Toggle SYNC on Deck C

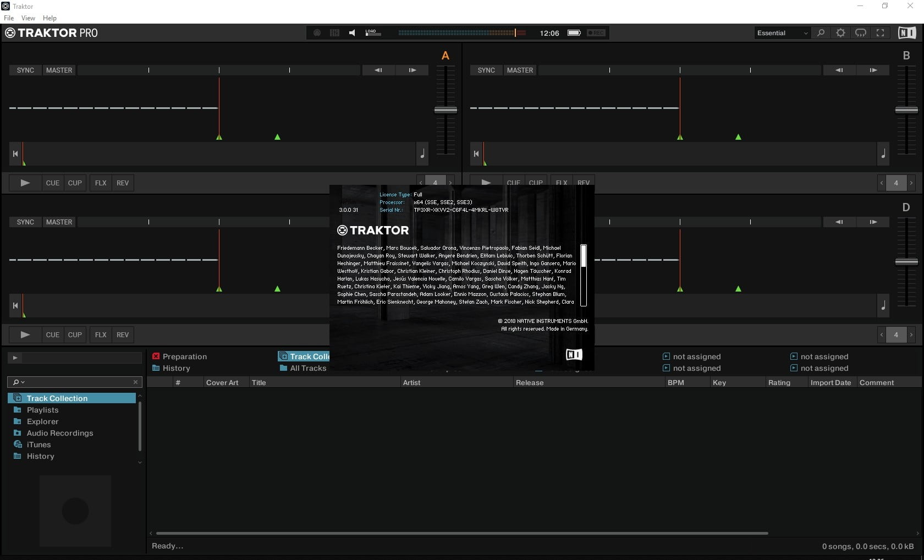point(25,222)
